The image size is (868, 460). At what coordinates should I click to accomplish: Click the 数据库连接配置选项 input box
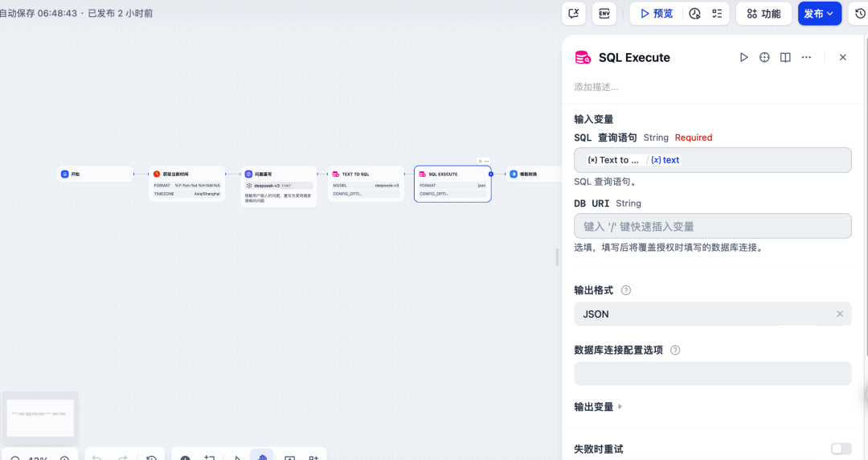(712, 373)
